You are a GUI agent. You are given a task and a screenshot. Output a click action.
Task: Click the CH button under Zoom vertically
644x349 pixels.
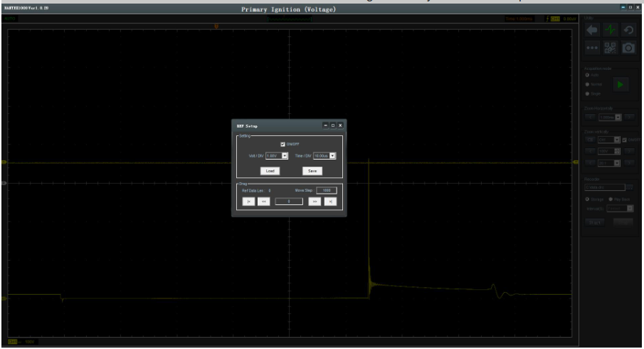pos(590,140)
